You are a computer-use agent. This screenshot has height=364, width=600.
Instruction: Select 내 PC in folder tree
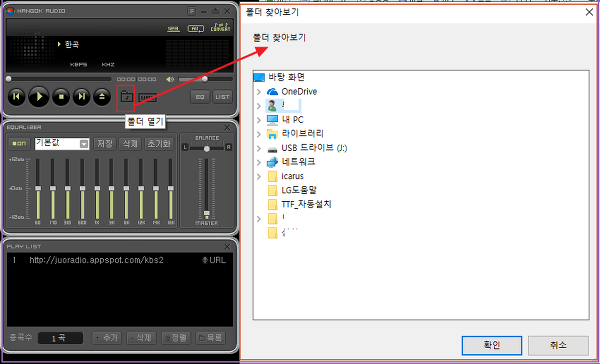(x=292, y=120)
